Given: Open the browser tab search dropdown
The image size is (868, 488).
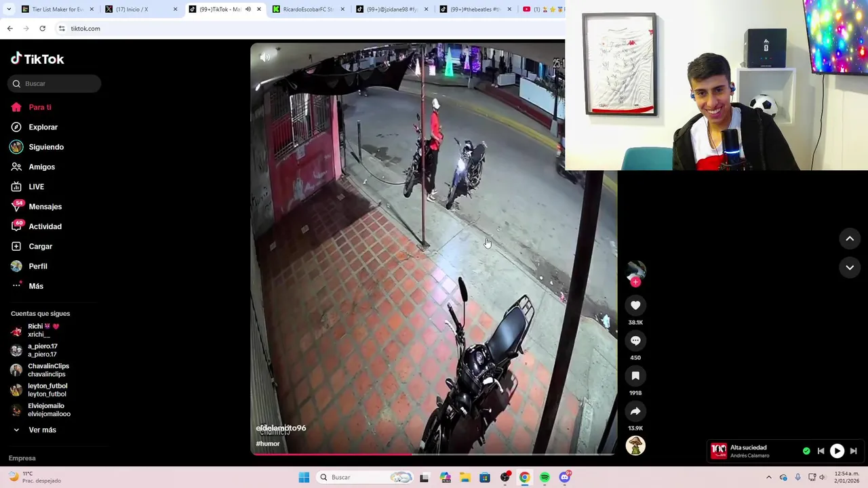Looking at the screenshot, I should [x=8, y=9].
